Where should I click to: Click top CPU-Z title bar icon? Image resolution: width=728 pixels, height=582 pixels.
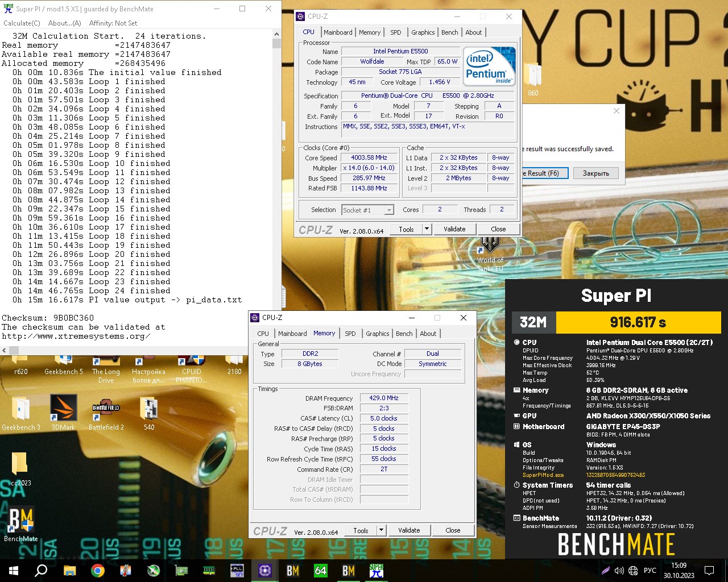click(301, 16)
